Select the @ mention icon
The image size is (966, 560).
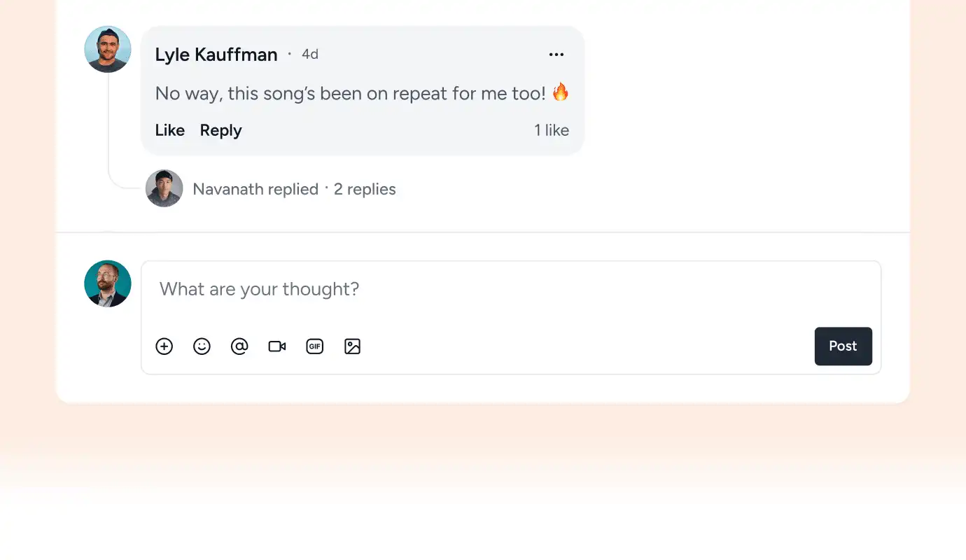point(239,346)
